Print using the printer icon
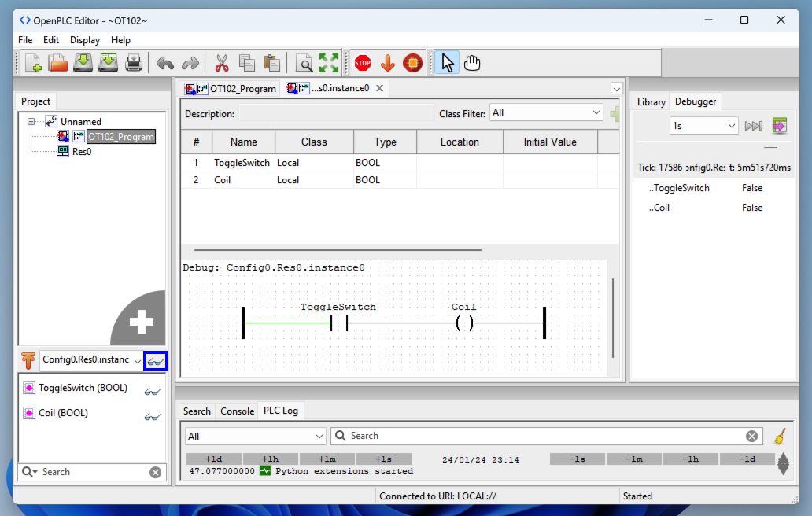This screenshot has width=812, height=516. (134, 63)
